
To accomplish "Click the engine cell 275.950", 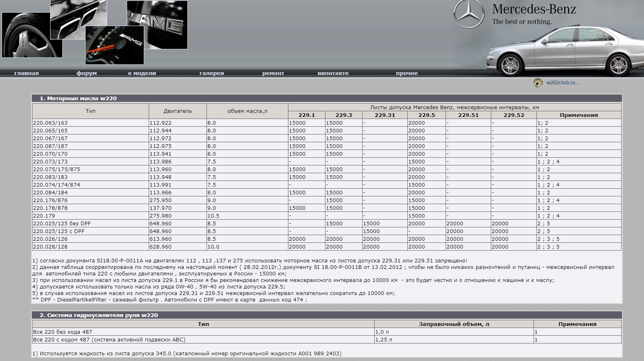I will coord(178,200).
